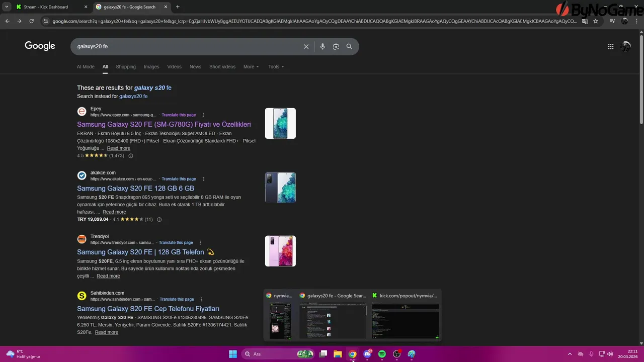Open Samsung Galaxy S20 FE (SM-G780G) Epey result
Screen dimensions: 644x362
164,124
